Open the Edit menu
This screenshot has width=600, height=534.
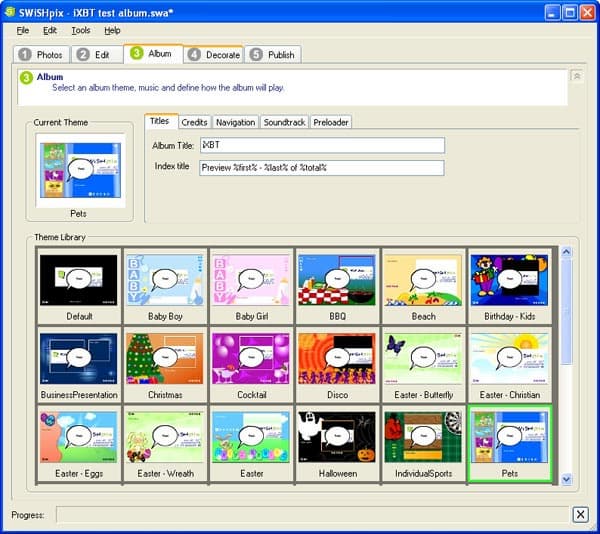(50, 30)
